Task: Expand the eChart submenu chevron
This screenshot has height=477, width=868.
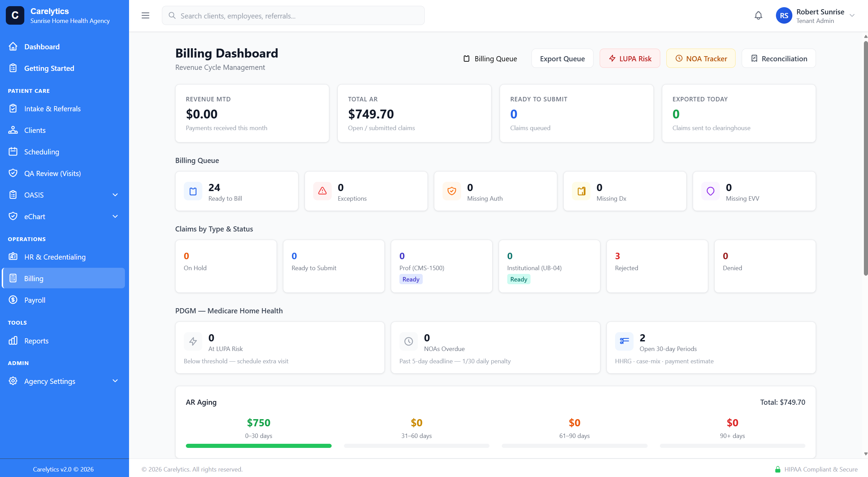Action: tap(115, 216)
